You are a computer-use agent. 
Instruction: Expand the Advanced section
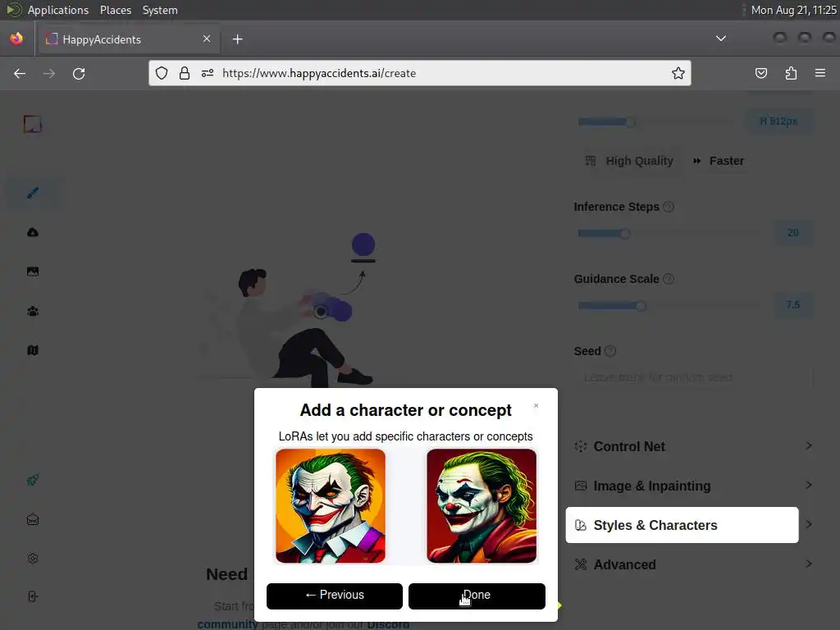click(x=692, y=564)
